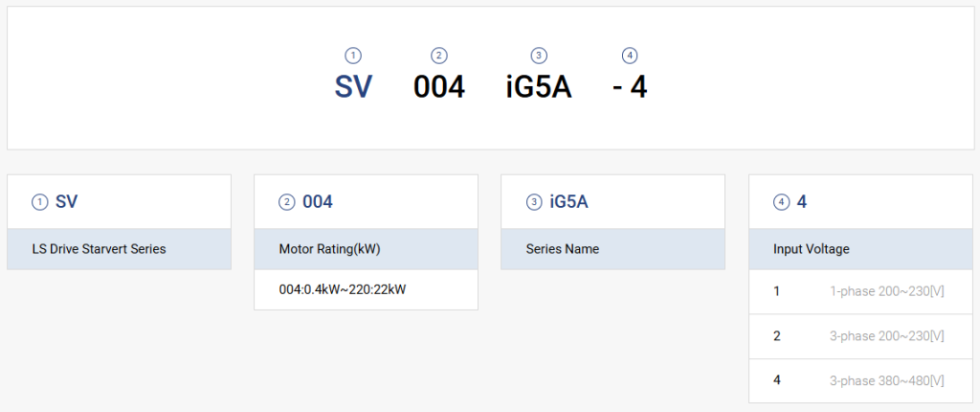
Task: Select 3-phase 380~480[V] option row
Action: tap(860, 380)
